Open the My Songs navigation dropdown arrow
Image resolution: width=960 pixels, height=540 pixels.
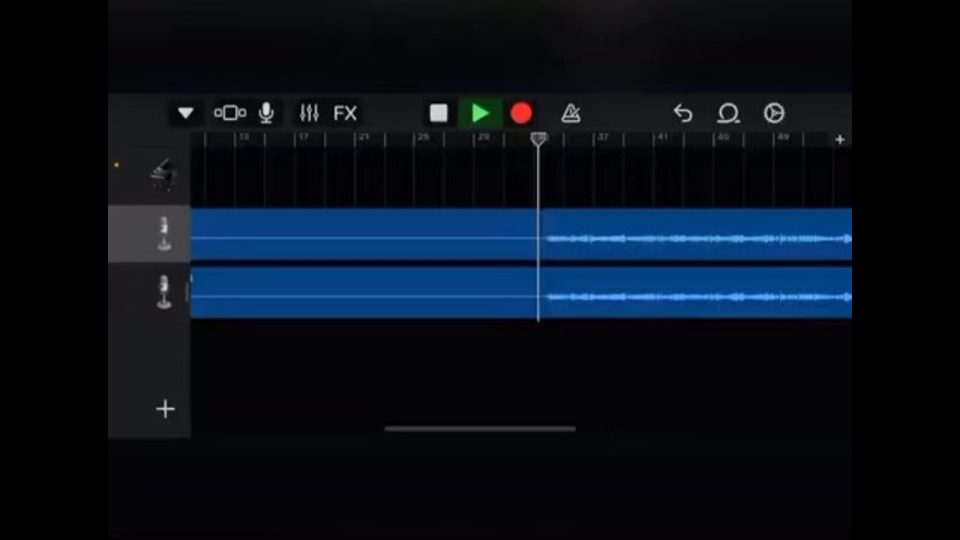point(186,113)
